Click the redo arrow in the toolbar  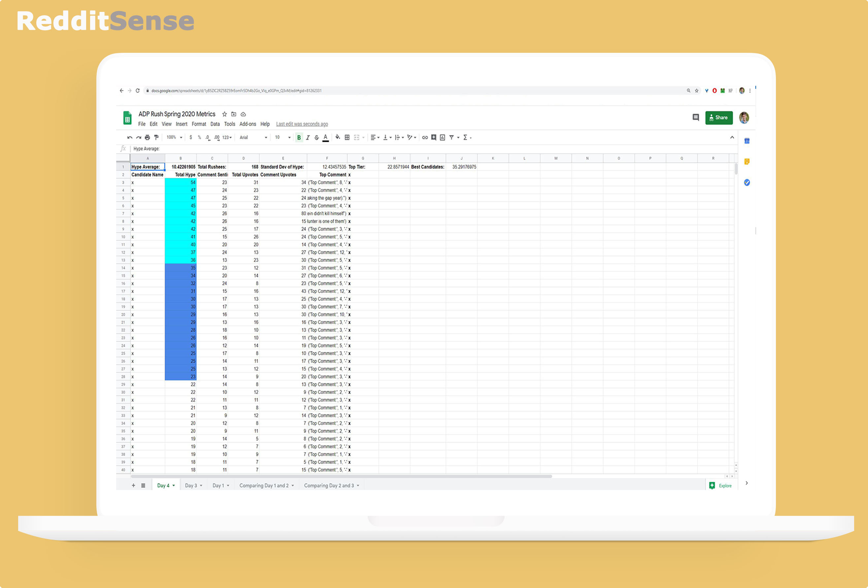click(x=139, y=137)
